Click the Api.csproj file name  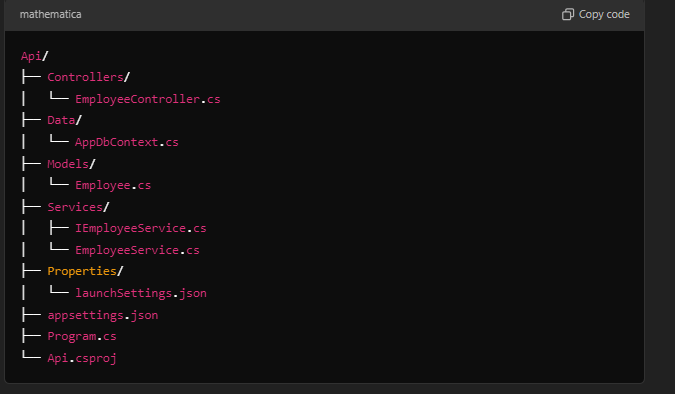(81, 358)
